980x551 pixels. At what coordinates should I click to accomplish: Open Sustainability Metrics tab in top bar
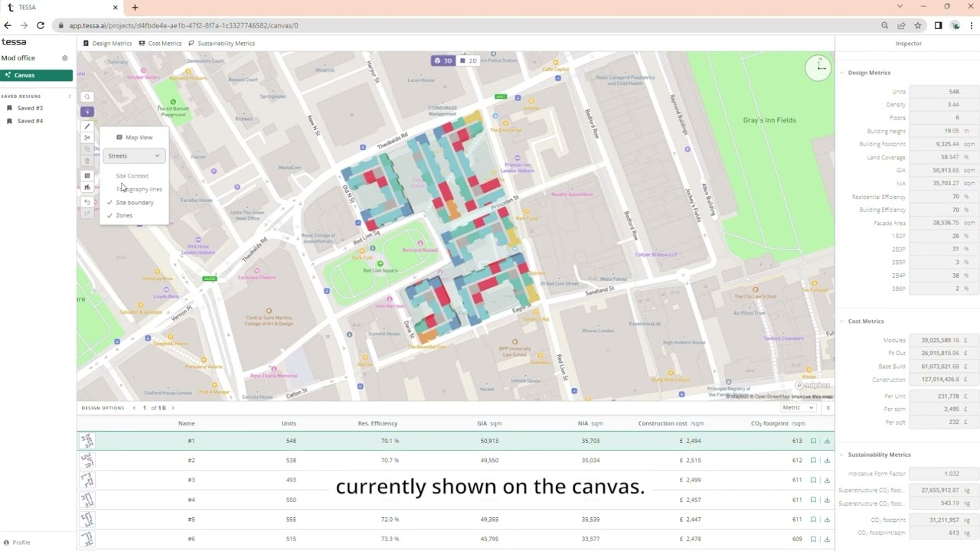221,44
